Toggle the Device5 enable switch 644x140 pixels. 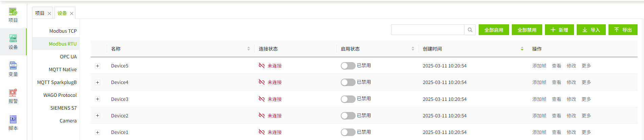coord(348,66)
